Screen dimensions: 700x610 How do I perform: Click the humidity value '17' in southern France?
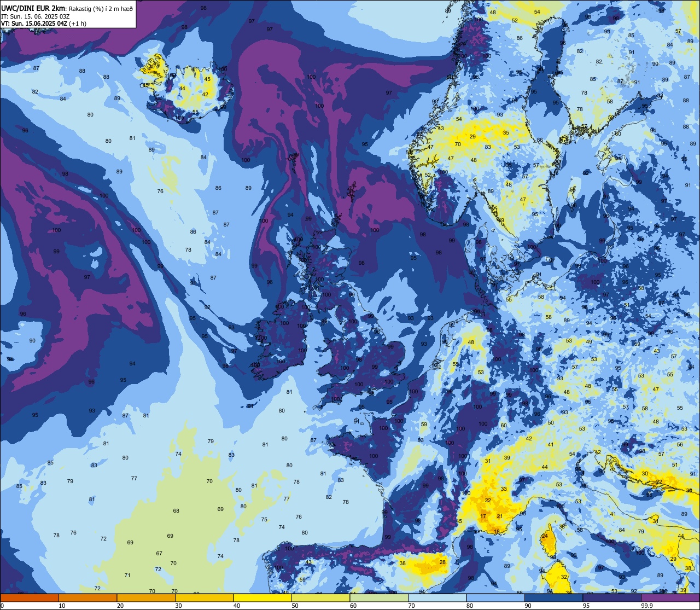coord(483,516)
